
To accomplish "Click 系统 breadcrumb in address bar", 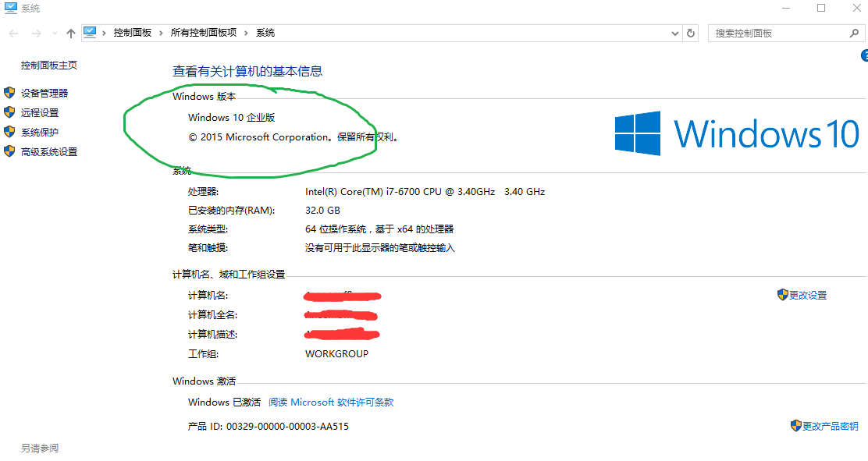I will (x=265, y=34).
